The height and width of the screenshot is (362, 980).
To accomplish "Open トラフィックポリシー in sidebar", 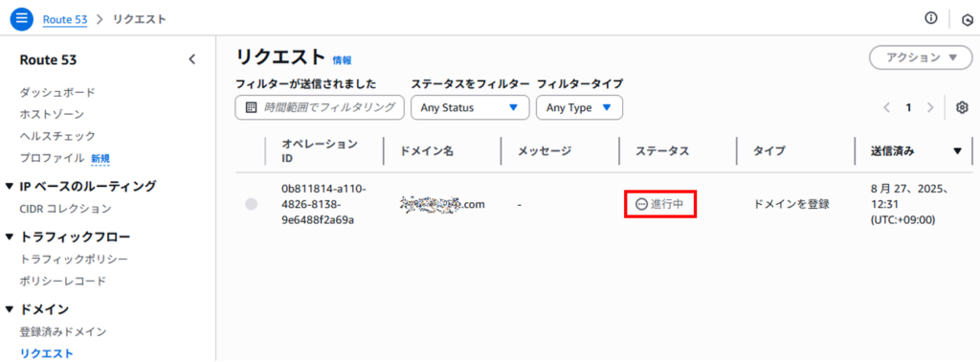I will coord(74,259).
